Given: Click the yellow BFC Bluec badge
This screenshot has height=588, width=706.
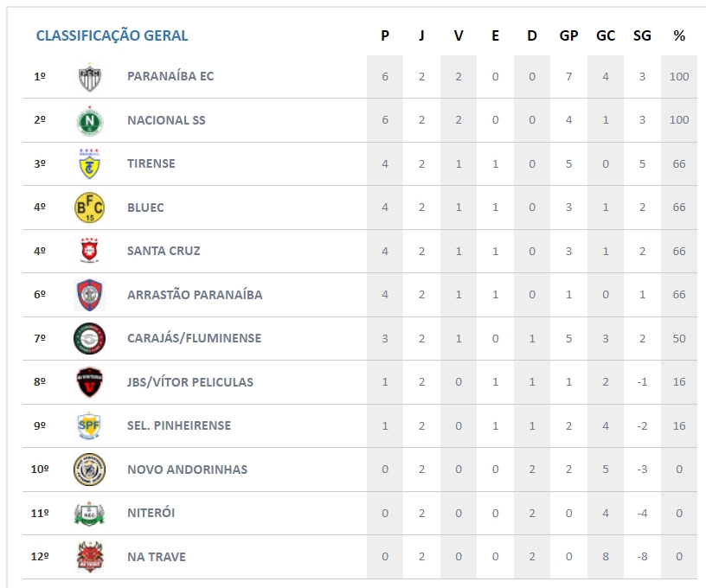Looking at the screenshot, I should click(x=89, y=208).
